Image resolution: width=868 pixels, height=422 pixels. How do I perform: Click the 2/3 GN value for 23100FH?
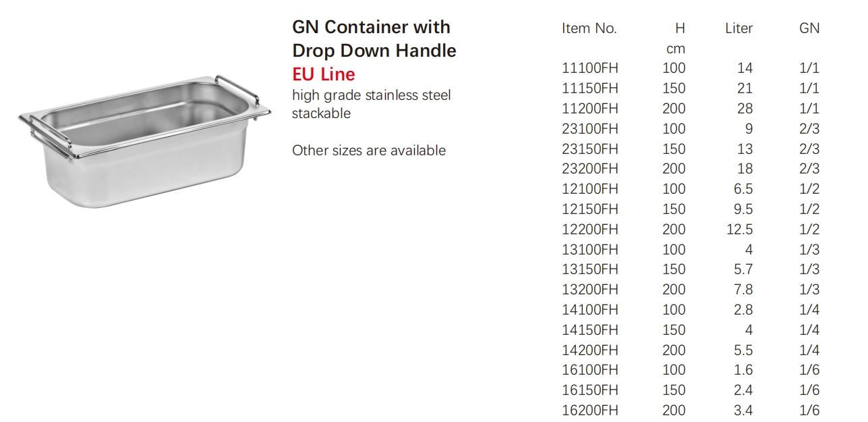pos(809,129)
